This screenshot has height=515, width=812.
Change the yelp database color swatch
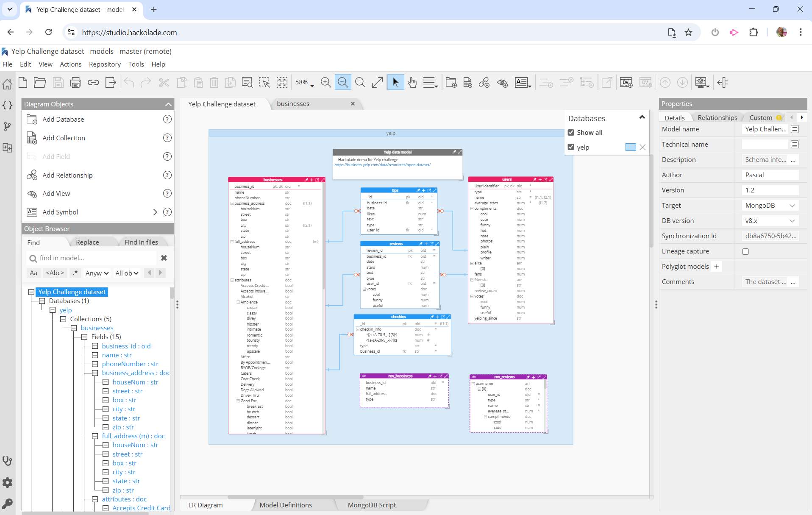[630, 147]
